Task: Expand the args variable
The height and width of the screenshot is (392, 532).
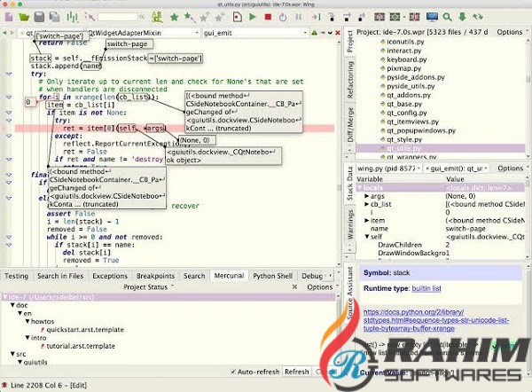Action: click(366, 196)
